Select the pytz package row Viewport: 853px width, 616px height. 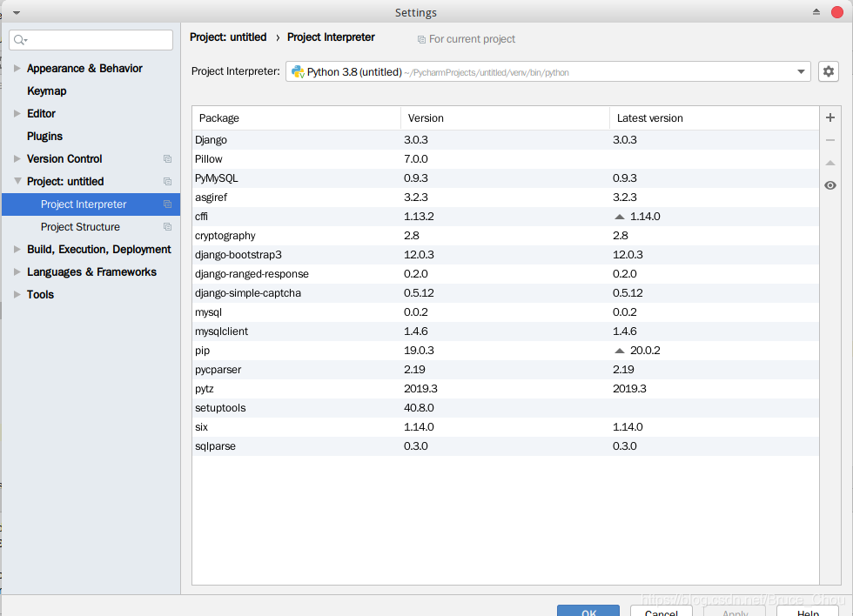coord(506,388)
